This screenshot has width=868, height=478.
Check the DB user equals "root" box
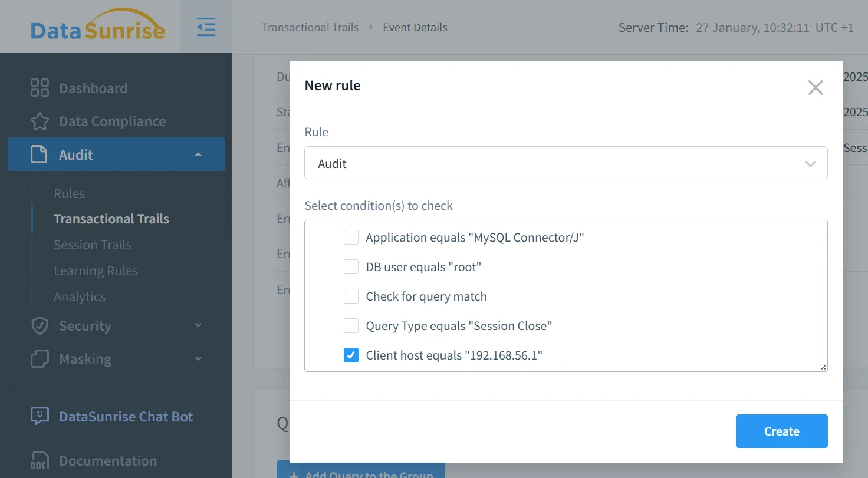point(351,267)
